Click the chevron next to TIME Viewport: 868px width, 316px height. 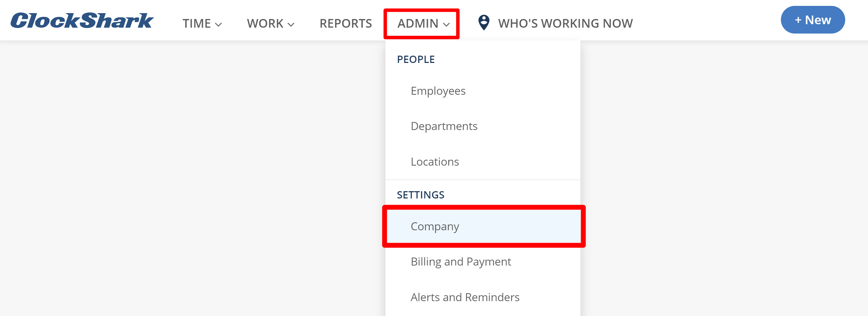218,24
